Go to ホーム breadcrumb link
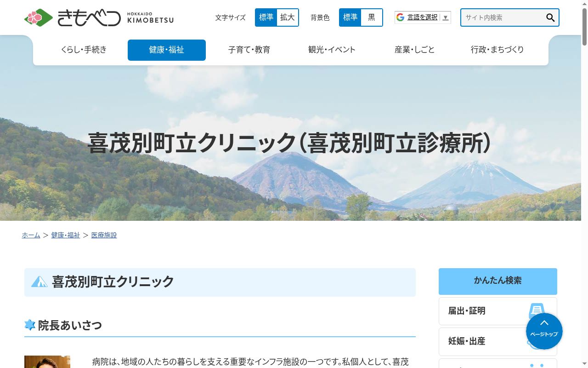Image resolution: width=588 pixels, height=368 pixels. pyautogui.click(x=31, y=235)
